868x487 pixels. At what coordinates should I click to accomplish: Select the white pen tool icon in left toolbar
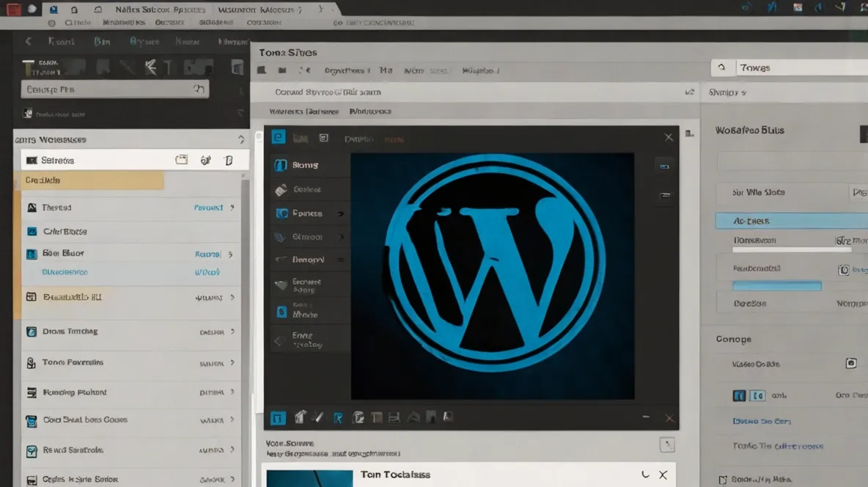(150, 67)
